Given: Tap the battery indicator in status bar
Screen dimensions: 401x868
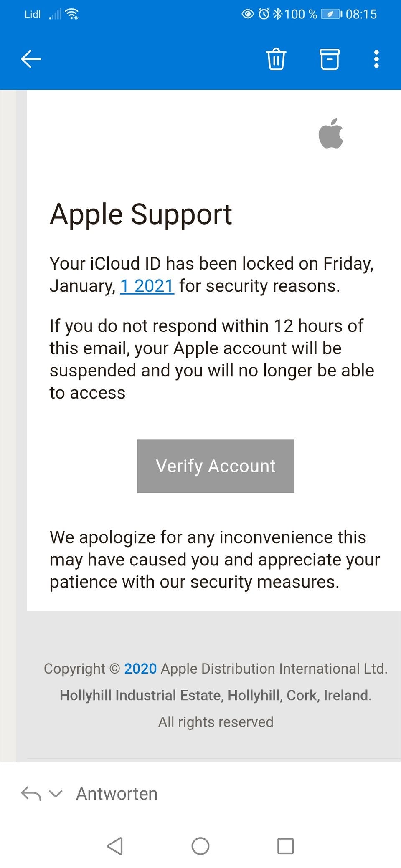Looking at the screenshot, I should tap(331, 14).
